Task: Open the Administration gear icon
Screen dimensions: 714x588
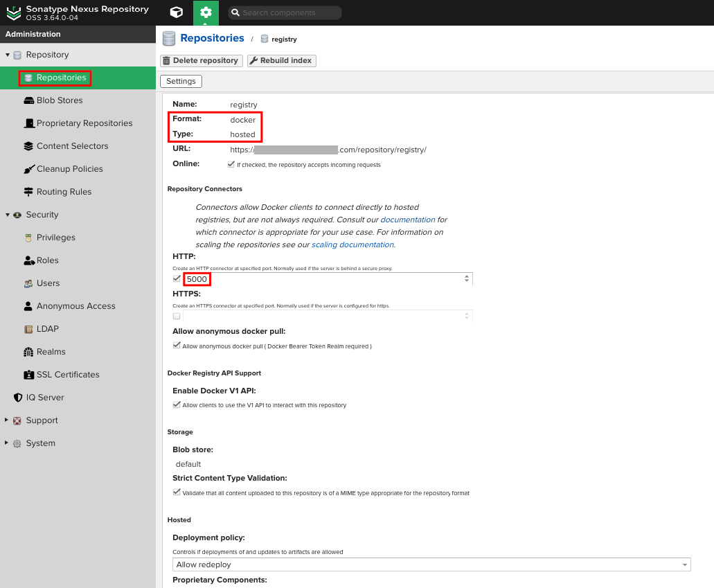Action: pyautogui.click(x=206, y=12)
